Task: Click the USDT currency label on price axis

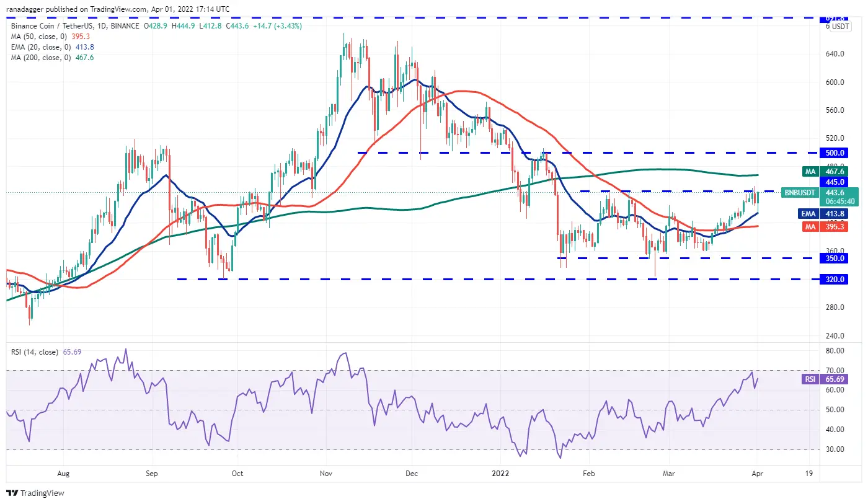Action: tap(840, 27)
